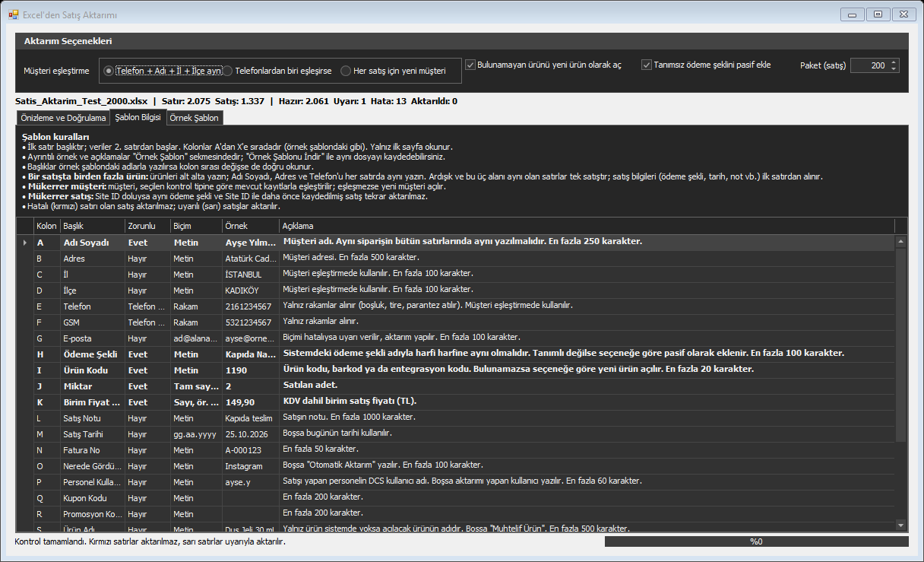924x562 pixels.
Task: Click the grid's vertical scrollbar thumb
Action: 901,345
